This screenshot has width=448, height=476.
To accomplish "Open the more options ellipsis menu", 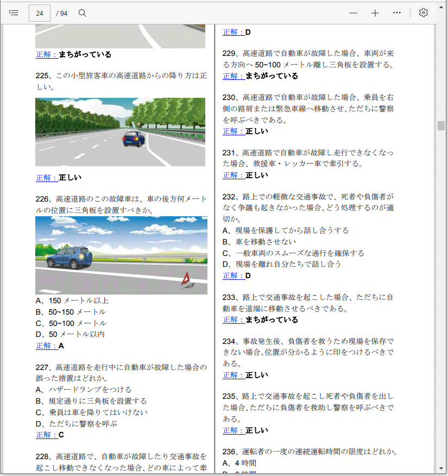I will click(x=397, y=13).
